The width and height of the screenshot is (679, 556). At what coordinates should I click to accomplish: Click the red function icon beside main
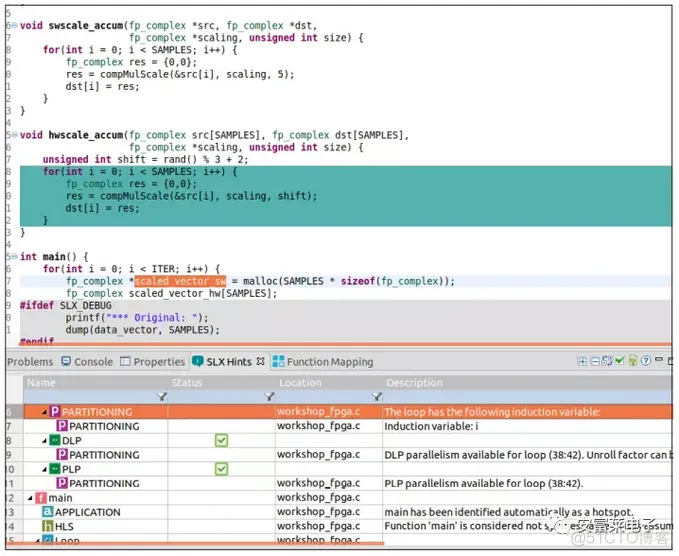(x=41, y=498)
